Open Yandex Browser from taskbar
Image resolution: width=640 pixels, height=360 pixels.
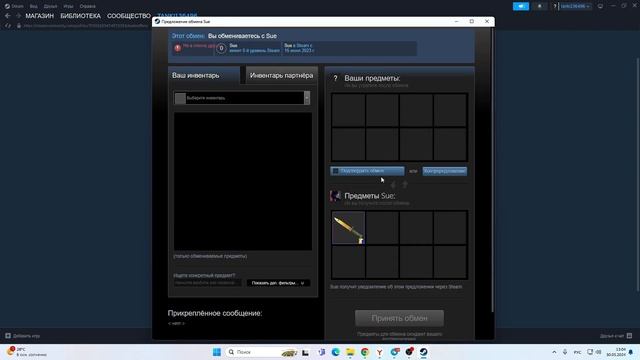[x=380, y=352]
